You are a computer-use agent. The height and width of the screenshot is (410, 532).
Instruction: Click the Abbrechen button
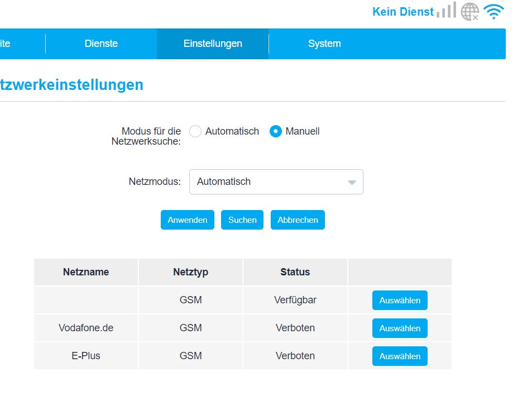click(x=298, y=220)
